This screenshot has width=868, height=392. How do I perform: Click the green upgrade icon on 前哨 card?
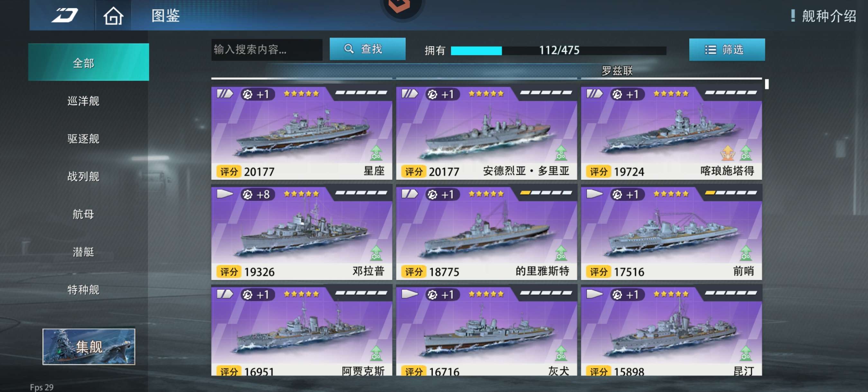[x=746, y=253]
